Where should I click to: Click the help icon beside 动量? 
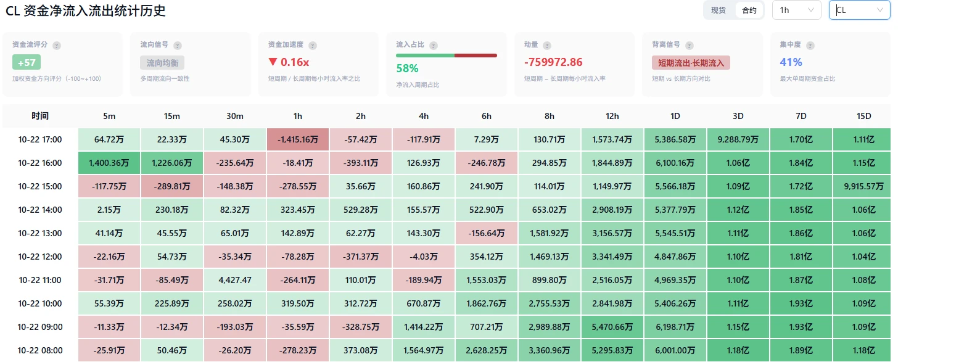click(547, 46)
